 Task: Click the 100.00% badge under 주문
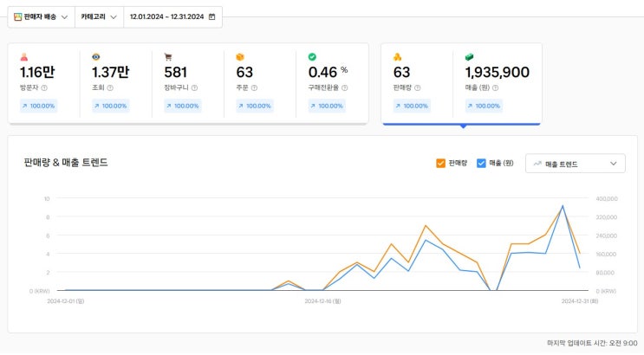click(255, 106)
